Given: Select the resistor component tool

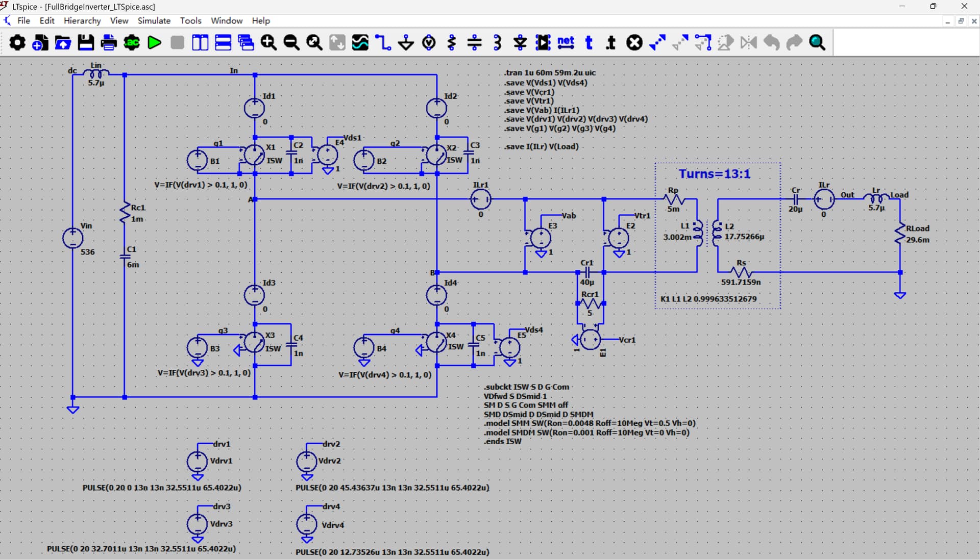Looking at the screenshot, I should [x=452, y=43].
